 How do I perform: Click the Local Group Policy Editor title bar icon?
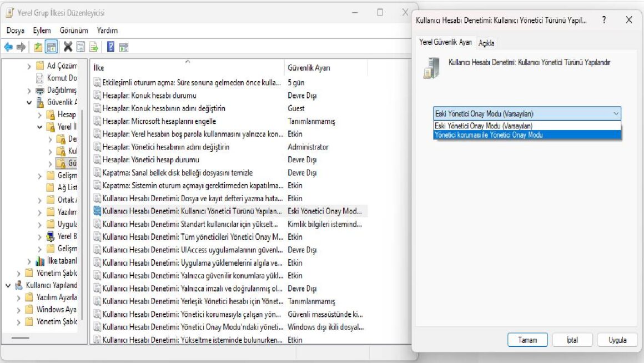tap(10, 13)
